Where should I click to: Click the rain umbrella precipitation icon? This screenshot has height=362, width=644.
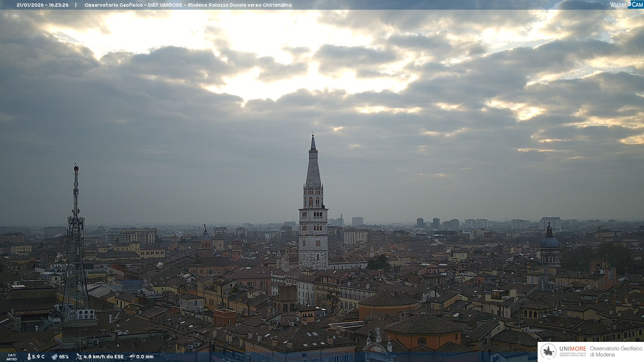(x=132, y=357)
